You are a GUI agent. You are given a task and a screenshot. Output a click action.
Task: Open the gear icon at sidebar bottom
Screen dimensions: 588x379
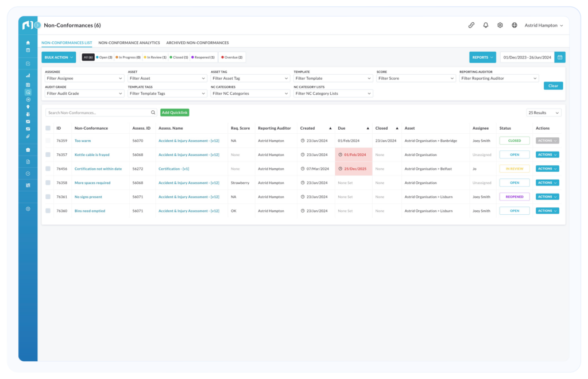(28, 209)
